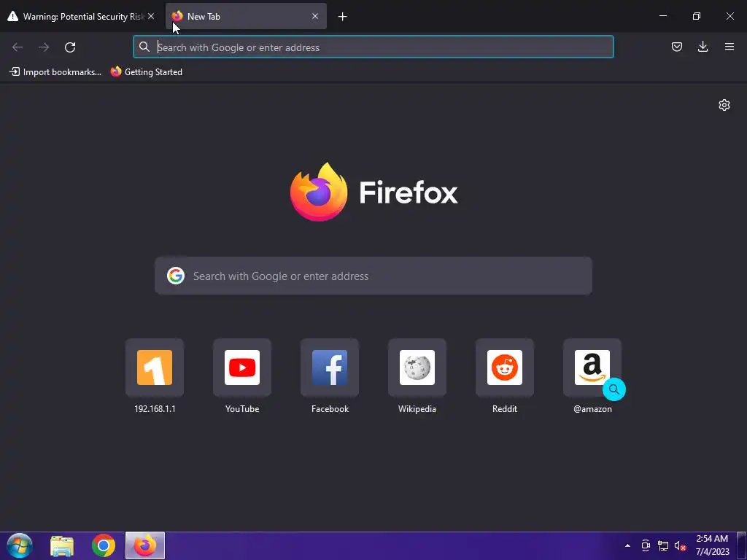Open the taskbar clock showing 2:54 AM
This screenshot has width=747, height=560.
pyautogui.click(x=712, y=545)
